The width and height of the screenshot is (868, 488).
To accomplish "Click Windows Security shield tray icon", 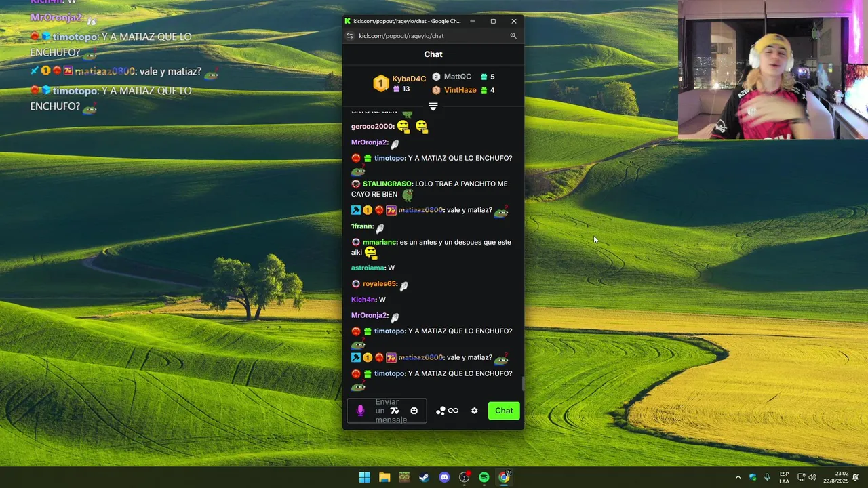I will pos(753,477).
